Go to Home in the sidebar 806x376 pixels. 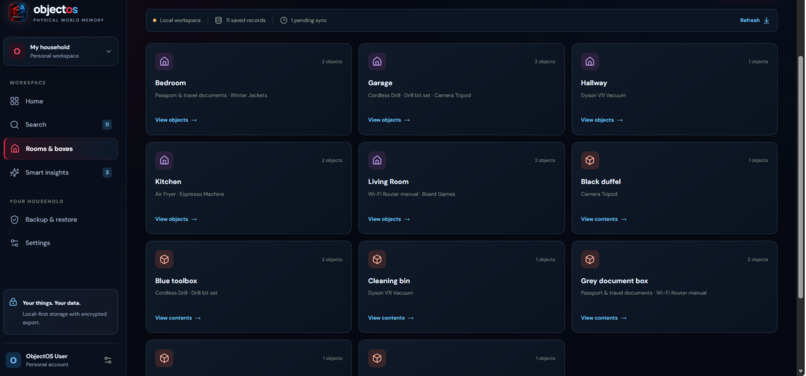click(x=61, y=101)
